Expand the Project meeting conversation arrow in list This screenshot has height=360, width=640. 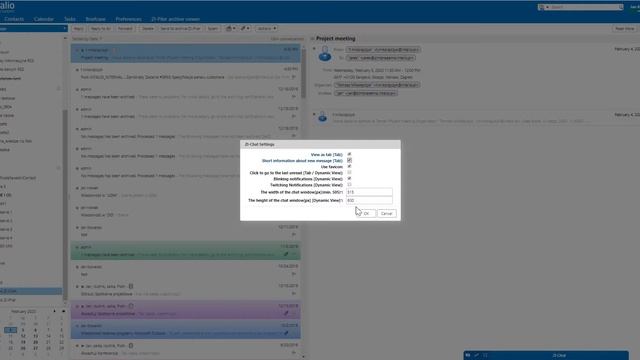[x=82, y=50]
